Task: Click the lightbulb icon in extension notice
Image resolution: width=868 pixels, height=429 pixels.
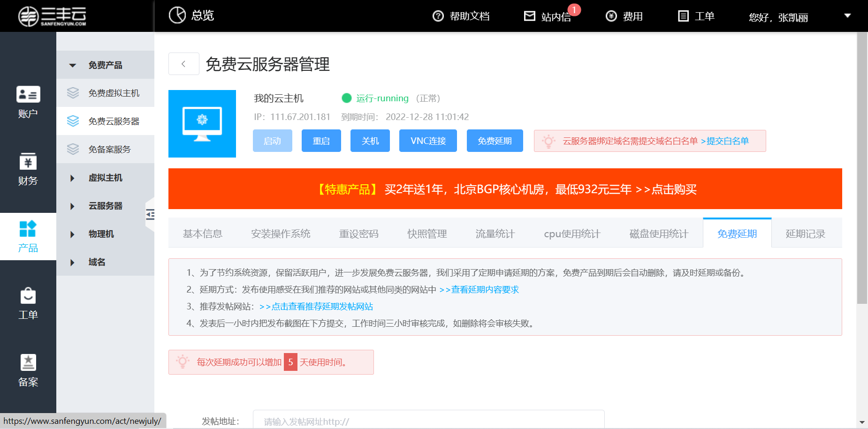Action: tap(183, 362)
